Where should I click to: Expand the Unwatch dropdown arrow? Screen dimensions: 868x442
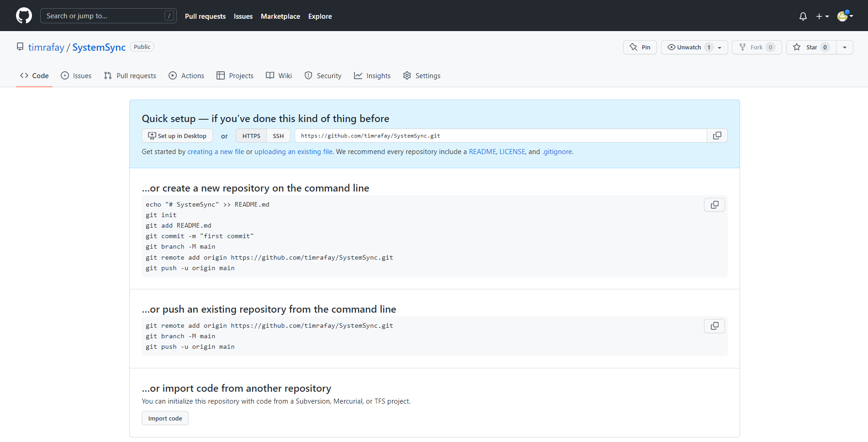[720, 48]
